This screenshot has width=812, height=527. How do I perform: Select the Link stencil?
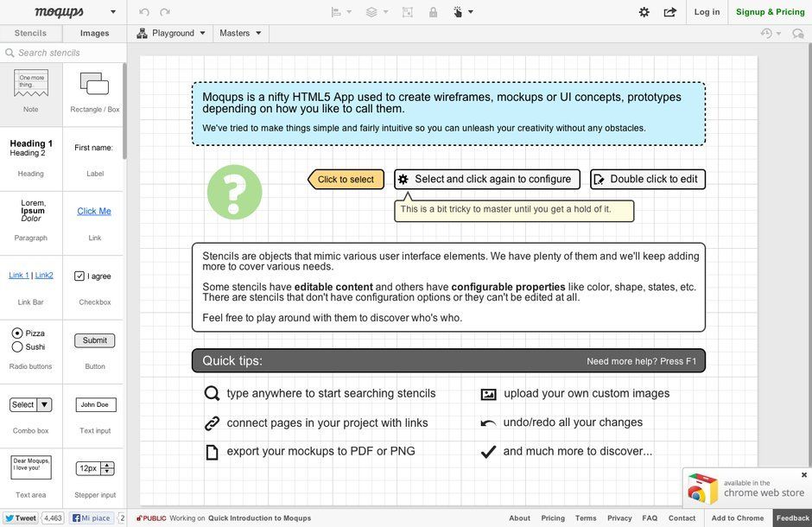click(94, 221)
